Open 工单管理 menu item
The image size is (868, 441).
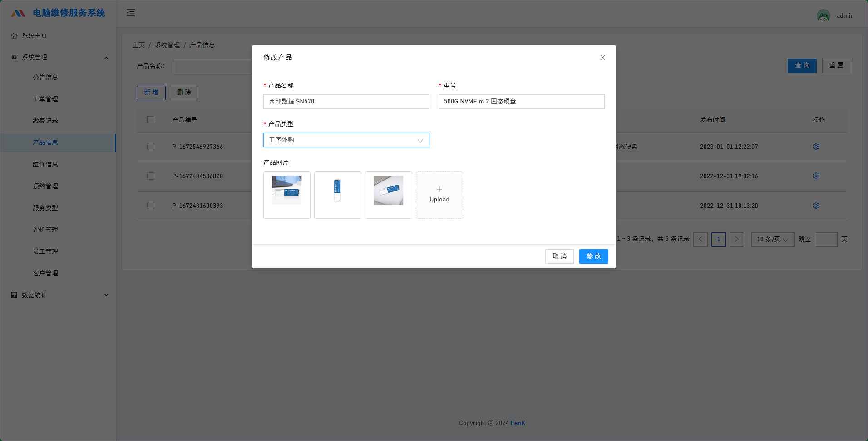(58, 99)
